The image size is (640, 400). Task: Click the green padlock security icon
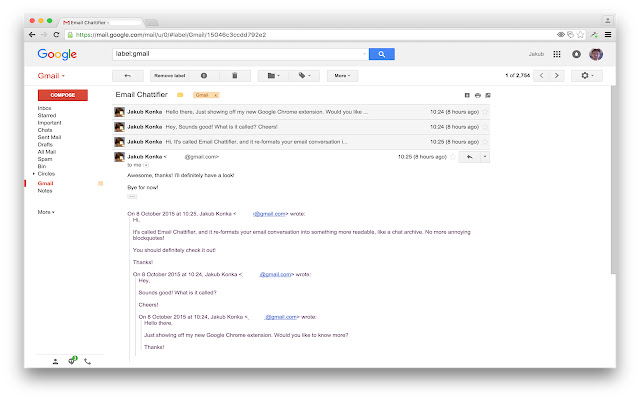70,35
